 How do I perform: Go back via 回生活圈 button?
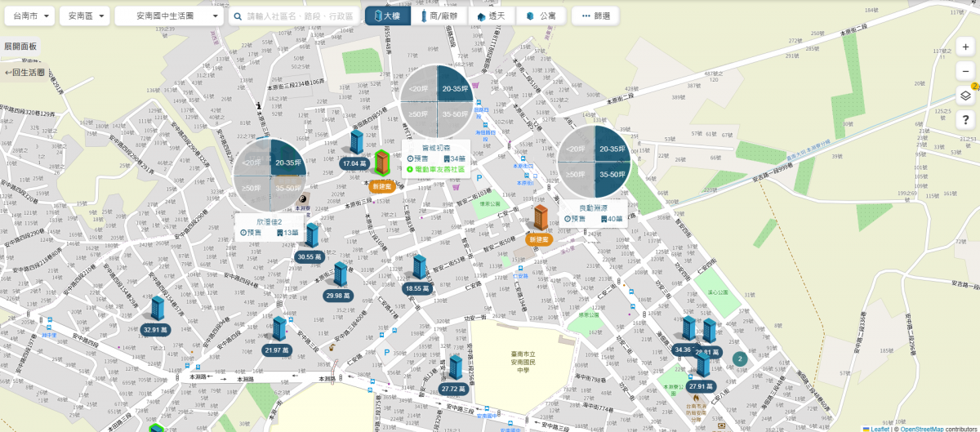(x=24, y=73)
